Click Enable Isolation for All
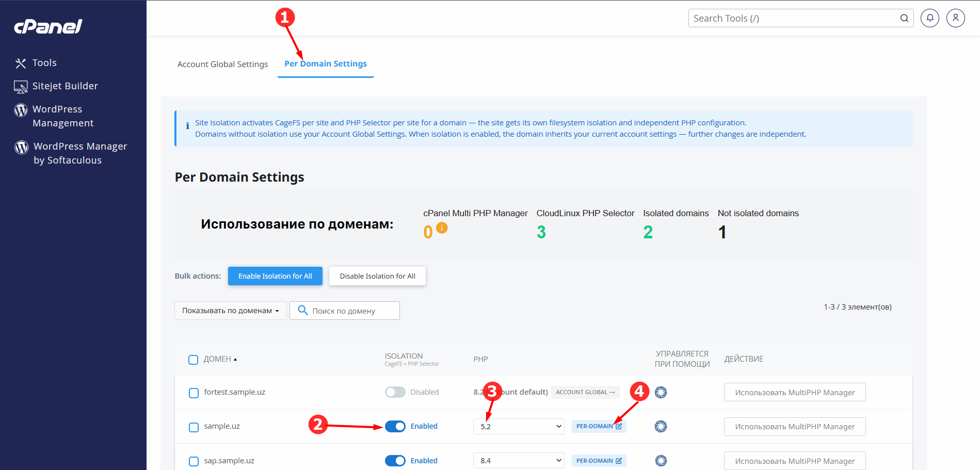The image size is (980, 470). [x=275, y=276]
